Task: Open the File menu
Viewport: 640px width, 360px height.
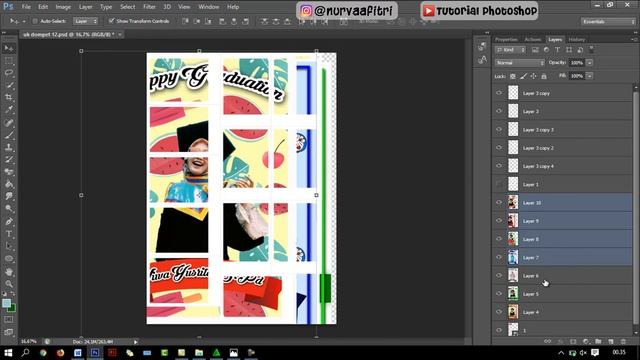Action: [26, 7]
